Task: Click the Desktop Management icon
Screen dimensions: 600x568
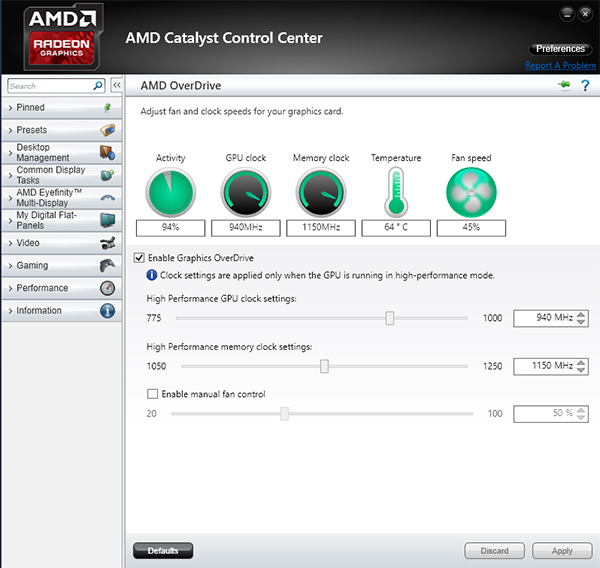Action: coord(108,153)
